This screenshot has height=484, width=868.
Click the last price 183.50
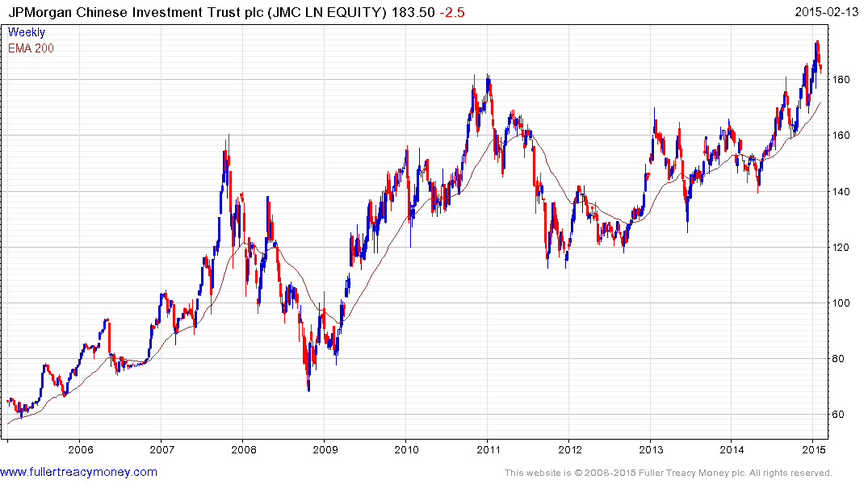(x=413, y=12)
